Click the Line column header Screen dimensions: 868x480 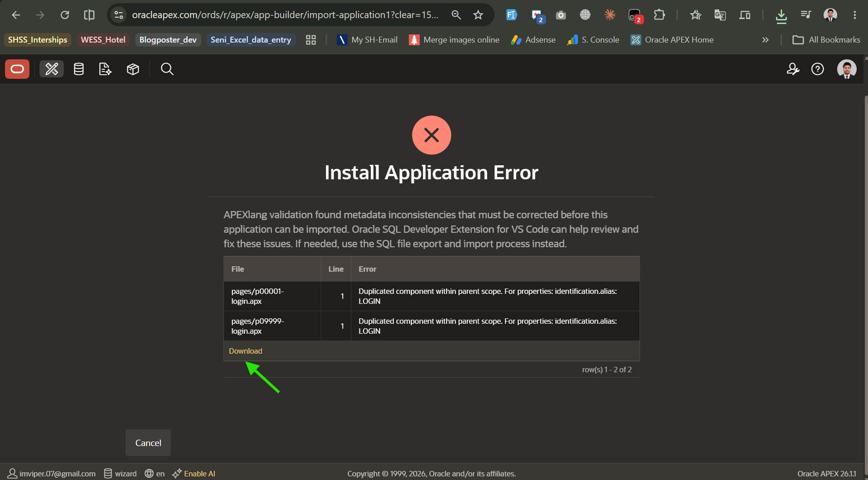coord(336,269)
